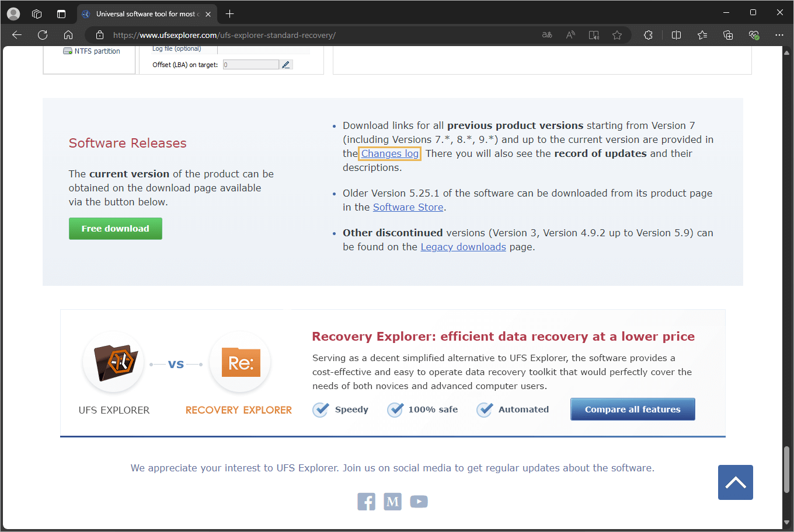Image resolution: width=794 pixels, height=532 pixels.
Task: Open the Software Store link
Action: (x=408, y=207)
